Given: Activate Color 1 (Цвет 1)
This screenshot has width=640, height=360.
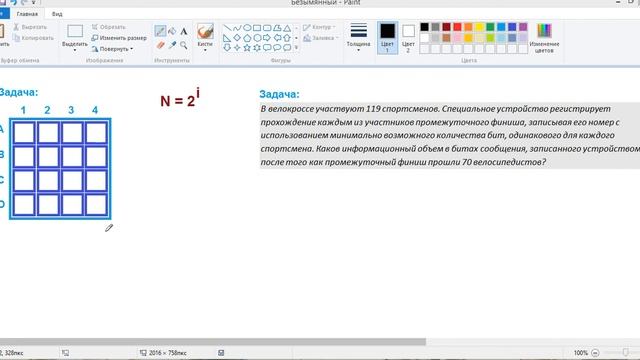Looking at the screenshot, I should (x=387, y=38).
